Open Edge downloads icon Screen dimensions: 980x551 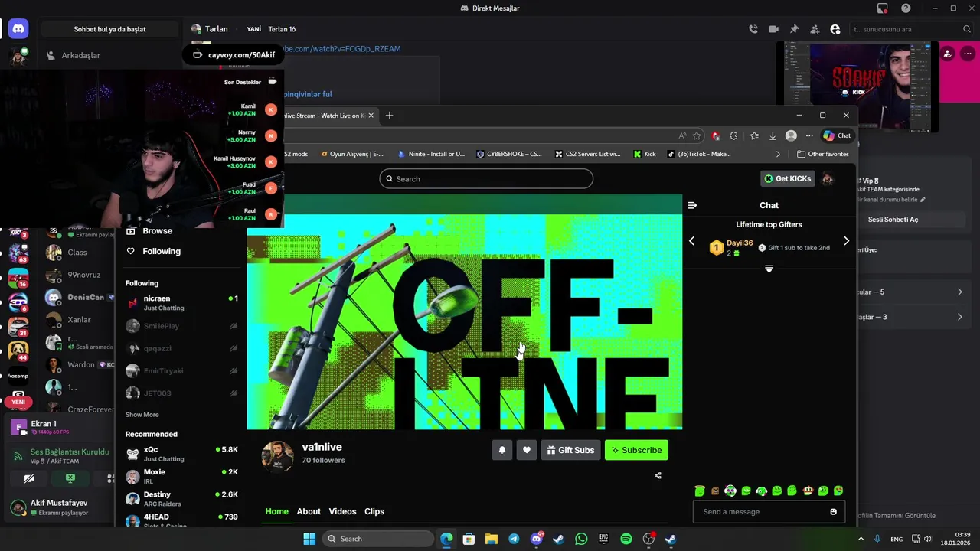773,135
